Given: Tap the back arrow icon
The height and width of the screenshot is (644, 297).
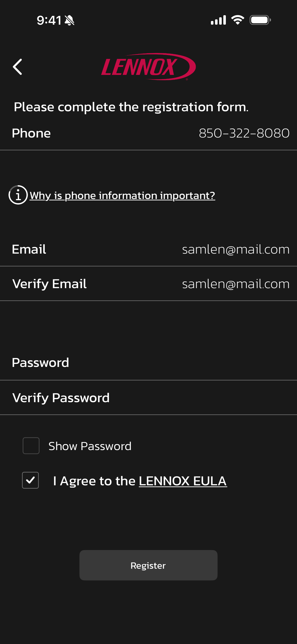Looking at the screenshot, I should [x=17, y=67].
